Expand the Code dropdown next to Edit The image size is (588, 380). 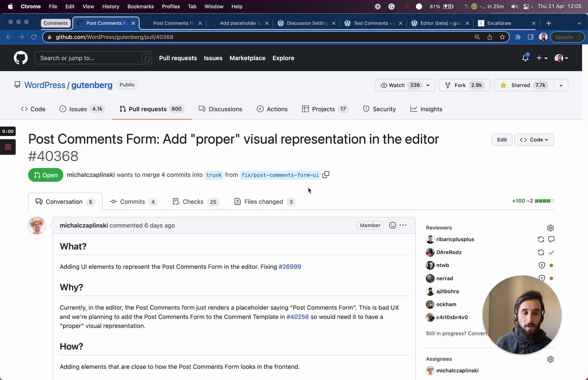click(534, 140)
